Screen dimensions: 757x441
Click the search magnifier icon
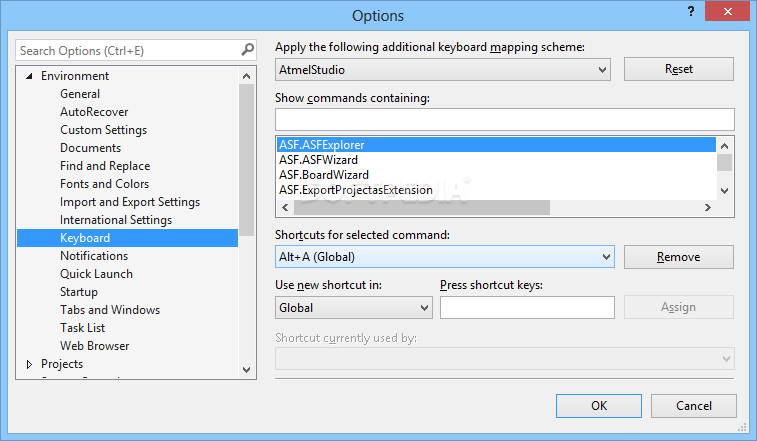click(247, 49)
